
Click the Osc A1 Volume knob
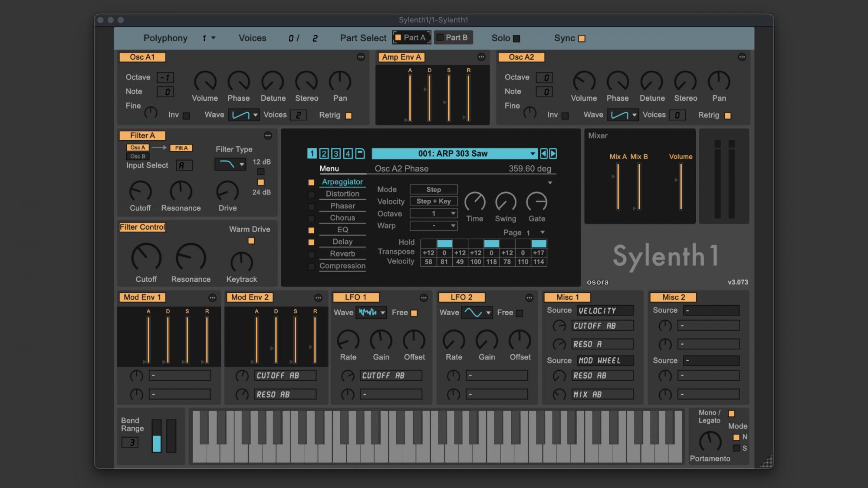205,82
